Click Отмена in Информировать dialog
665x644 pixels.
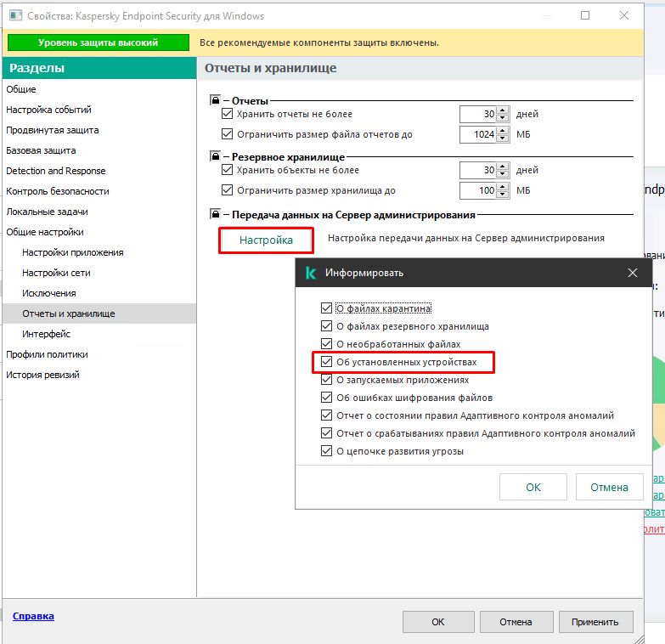tap(610, 487)
